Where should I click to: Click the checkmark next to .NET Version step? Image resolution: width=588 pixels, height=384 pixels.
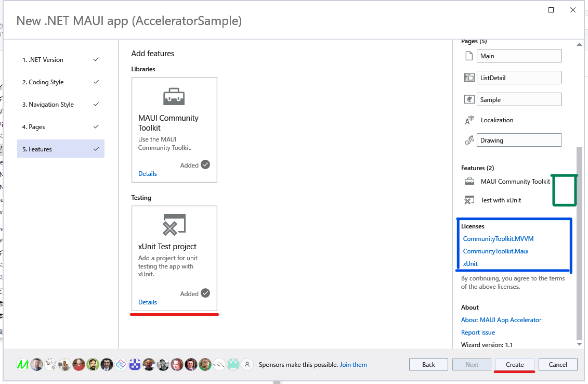coord(96,59)
